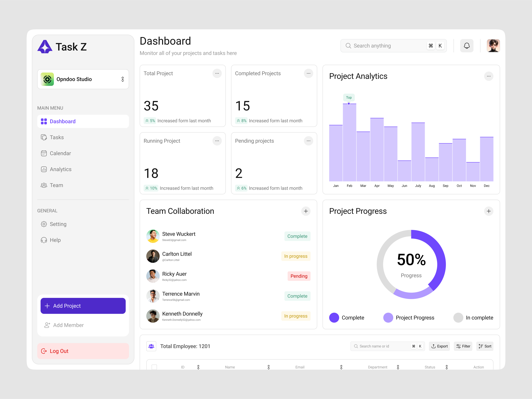532x399 pixels.
Task: Click the Log Out icon
Action: [x=44, y=351]
